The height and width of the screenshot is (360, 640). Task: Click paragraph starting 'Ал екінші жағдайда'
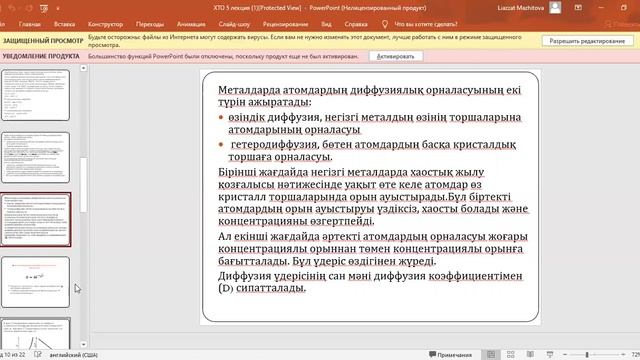click(x=373, y=249)
